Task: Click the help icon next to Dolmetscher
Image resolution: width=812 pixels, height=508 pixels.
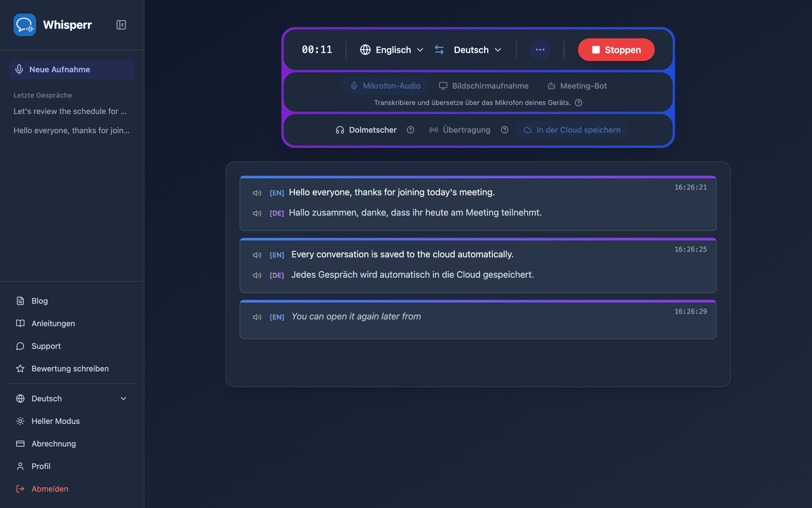Action: tap(411, 130)
